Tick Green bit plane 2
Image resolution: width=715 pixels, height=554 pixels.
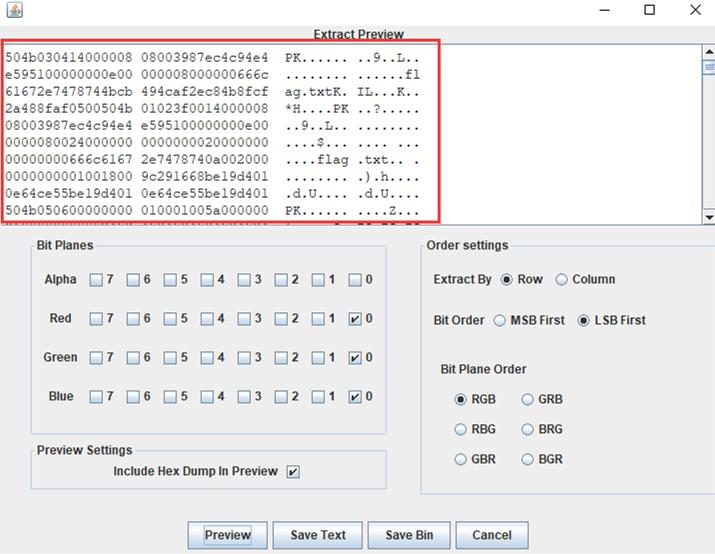click(281, 357)
